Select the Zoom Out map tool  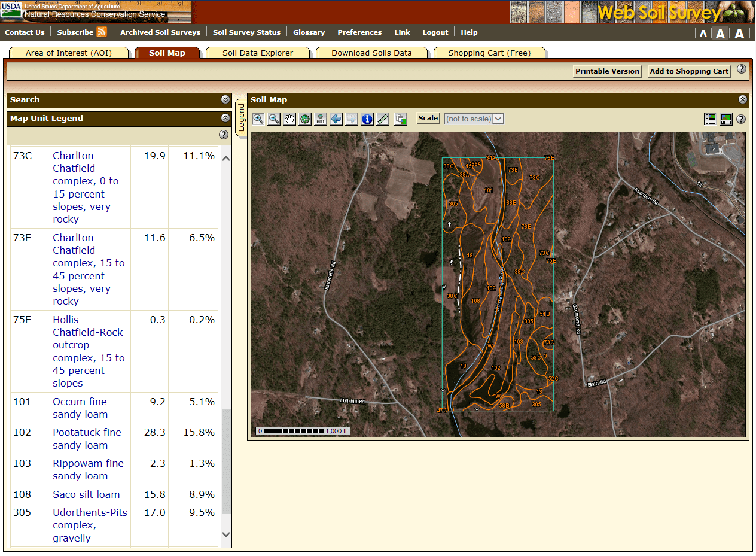[274, 119]
